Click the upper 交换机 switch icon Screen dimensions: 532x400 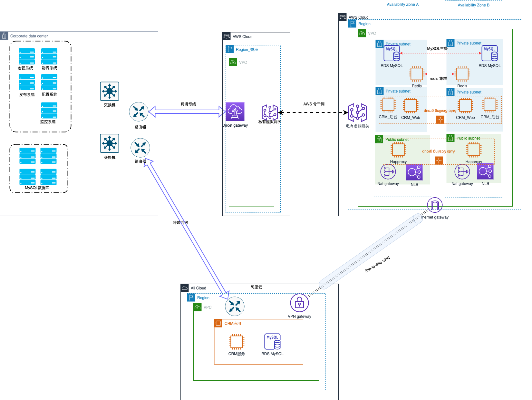pyautogui.click(x=110, y=91)
